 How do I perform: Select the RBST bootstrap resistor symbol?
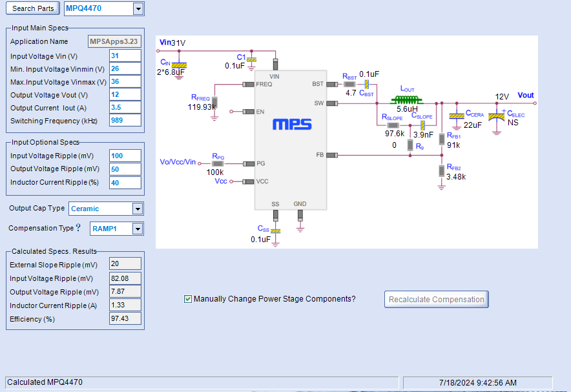[349, 85]
